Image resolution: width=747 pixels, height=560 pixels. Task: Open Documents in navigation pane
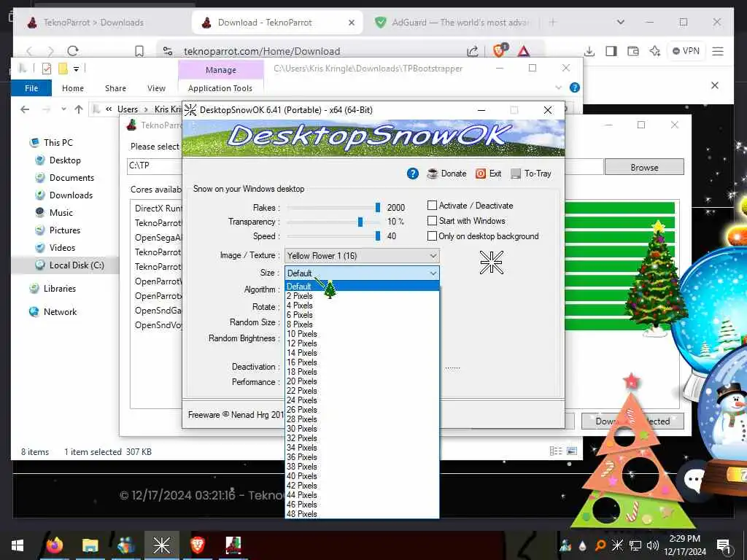pyautogui.click(x=71, y=178)
